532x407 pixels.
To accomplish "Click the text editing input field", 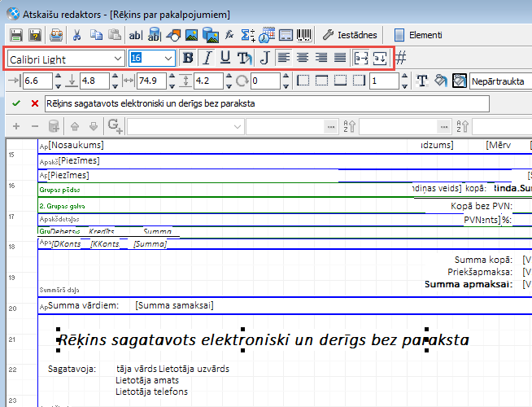I will pyautogui.click(x=267, y=103).
